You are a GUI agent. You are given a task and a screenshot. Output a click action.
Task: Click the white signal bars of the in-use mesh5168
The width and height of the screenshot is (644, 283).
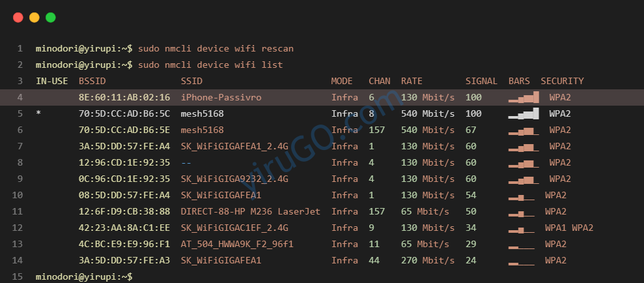coord(524,114)
